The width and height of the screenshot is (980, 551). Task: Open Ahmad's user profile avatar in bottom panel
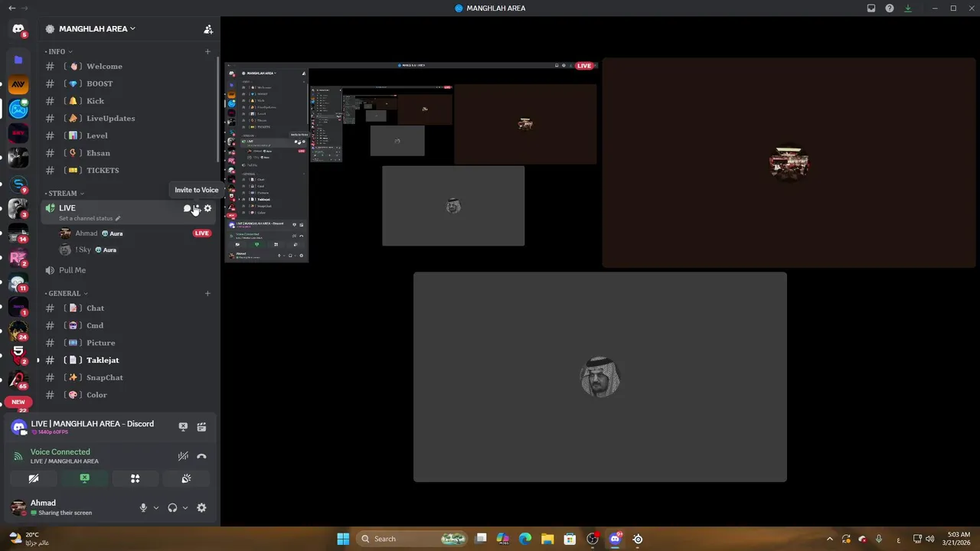18,507
